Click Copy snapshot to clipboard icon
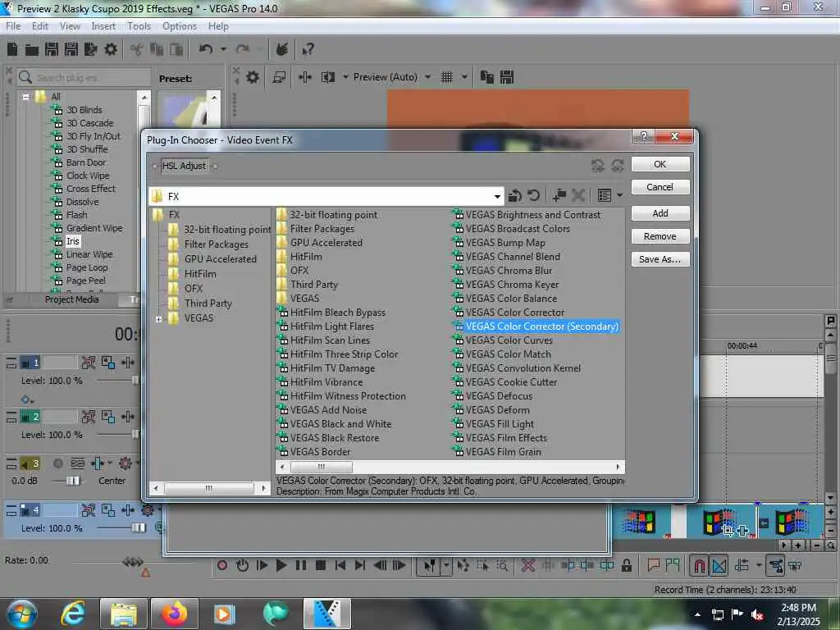Image resolution: width=840 pixels, height=630 pixels. [486, 77]
